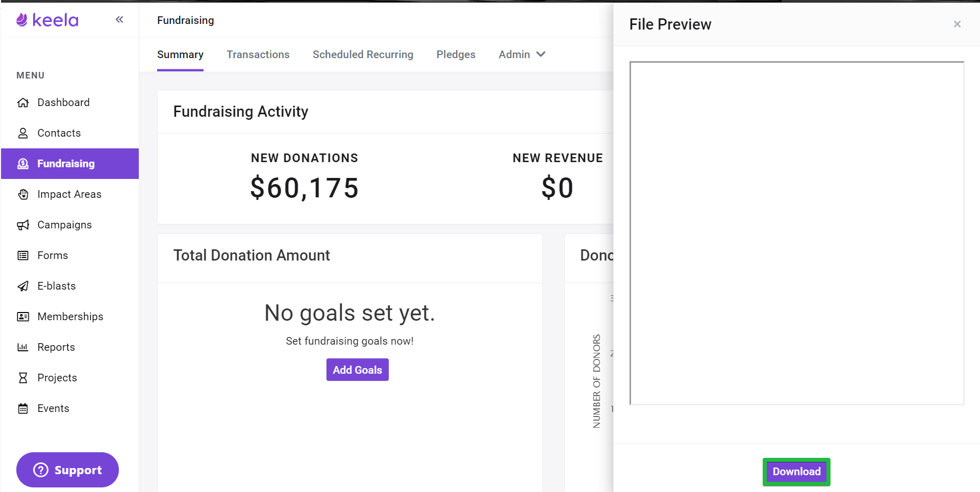Click the Reports bar chart icon

(x=23, y=347)
